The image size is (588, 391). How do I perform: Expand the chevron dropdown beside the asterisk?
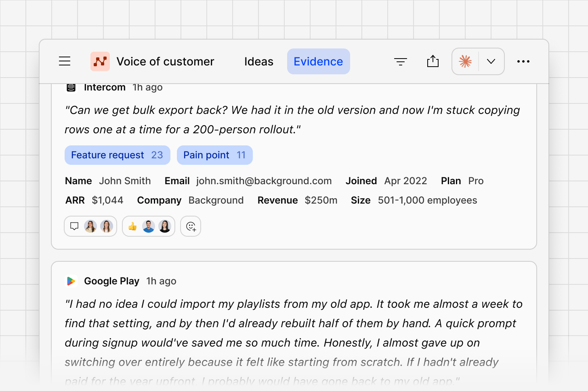coord(491,61)
